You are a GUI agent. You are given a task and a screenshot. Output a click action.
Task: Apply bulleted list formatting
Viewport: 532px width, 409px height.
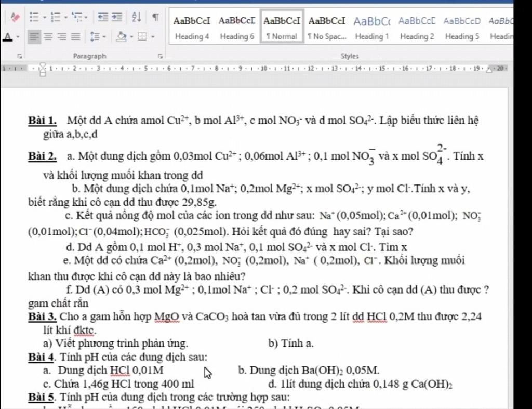point(34,17)
